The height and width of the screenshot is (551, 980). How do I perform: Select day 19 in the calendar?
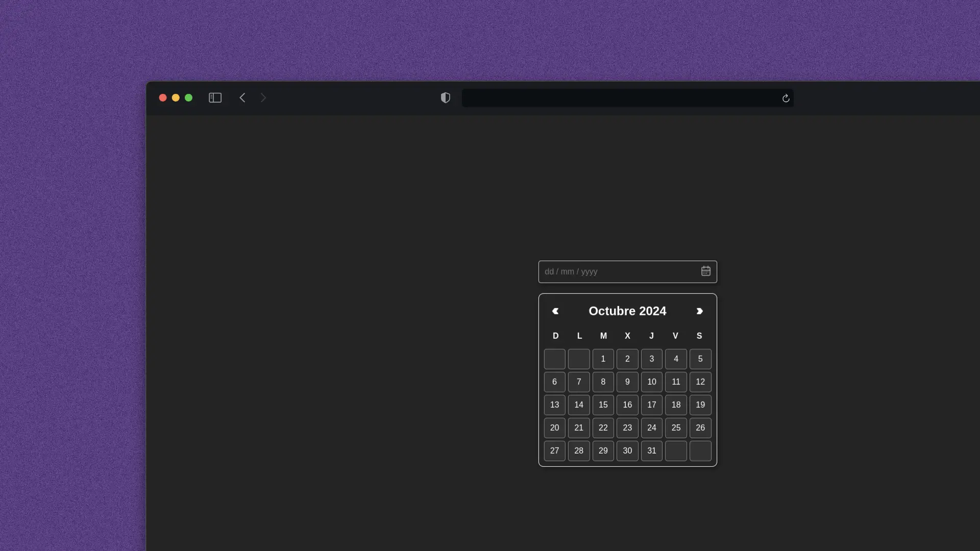click(700, 405)
